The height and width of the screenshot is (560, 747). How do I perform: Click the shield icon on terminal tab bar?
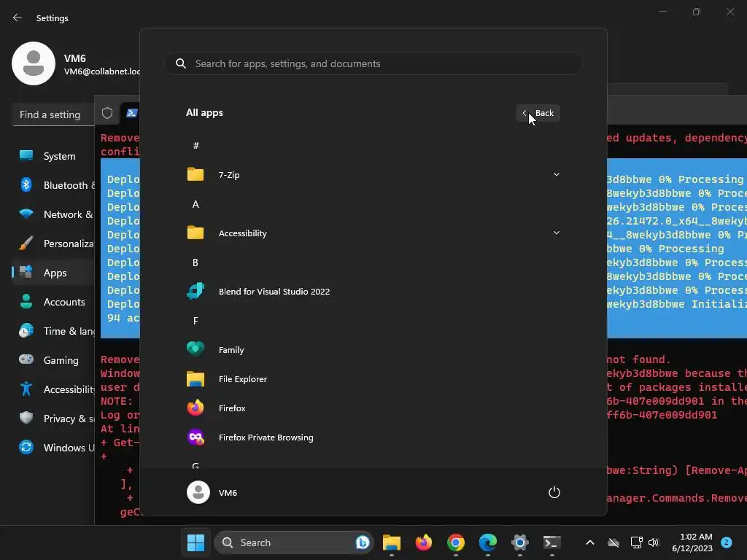[107, 113]
